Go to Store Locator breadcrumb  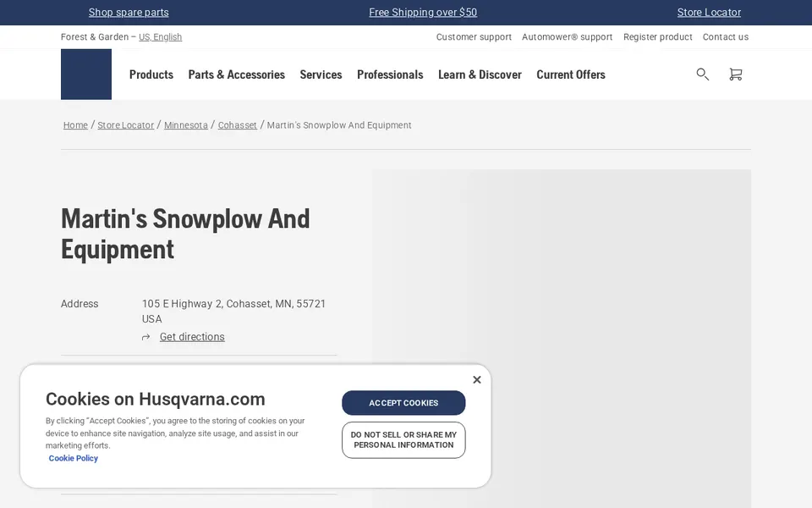(126, 125)
